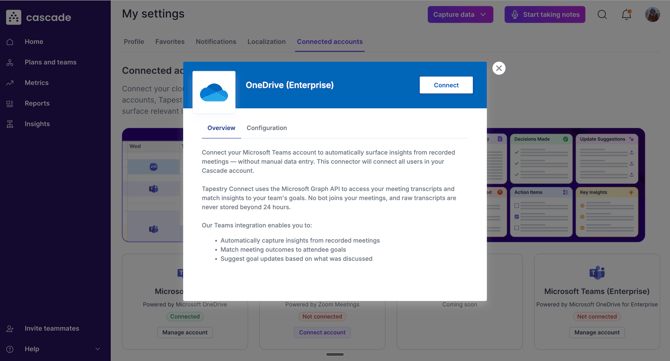The image size is (670, 361).
Task: Open the user profile avatar
Action: tap(652, 15)
